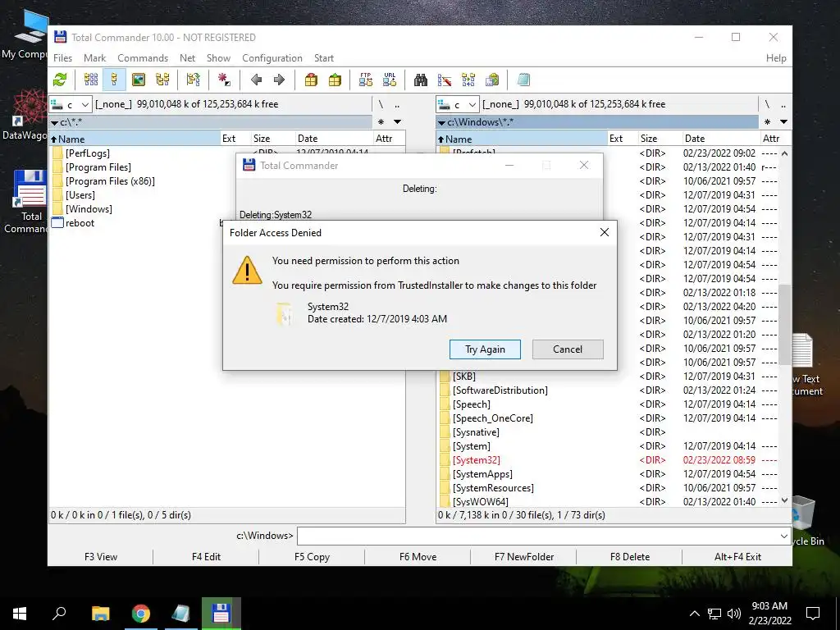The image size is (840, 630).
Task: Click Cancel in Folder Access Denied dialog
Action: pos(568,349)
